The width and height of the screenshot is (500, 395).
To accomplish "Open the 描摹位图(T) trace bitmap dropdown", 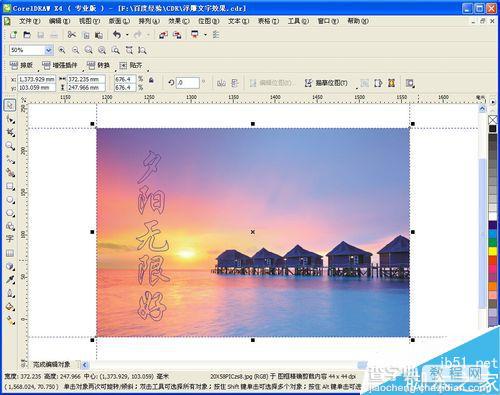I will [x=326, y=83].
